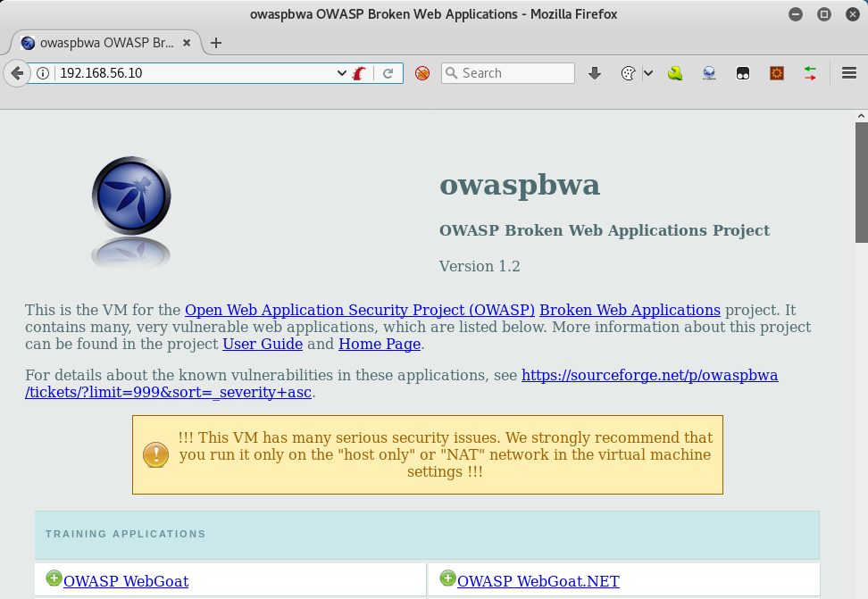Open the Open Web Application Security Project link
868x599 pixels.
(x=360, y=310)
